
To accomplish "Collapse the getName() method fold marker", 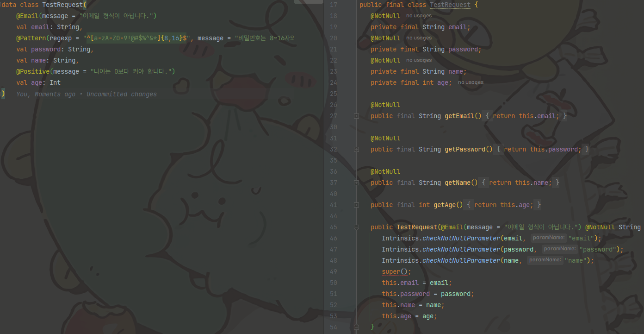I will pos(356,183).
